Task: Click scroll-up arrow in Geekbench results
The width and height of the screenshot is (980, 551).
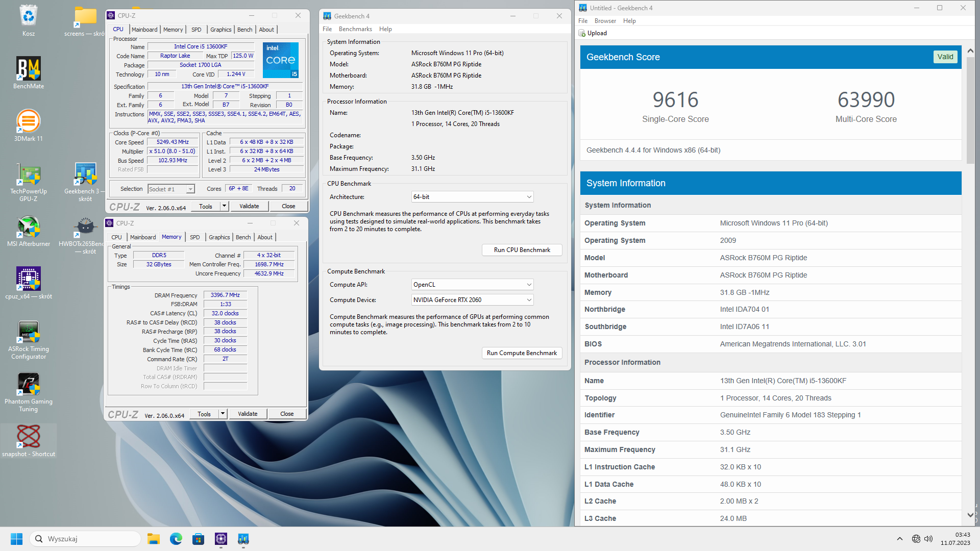Action: [x=970, y=51]
